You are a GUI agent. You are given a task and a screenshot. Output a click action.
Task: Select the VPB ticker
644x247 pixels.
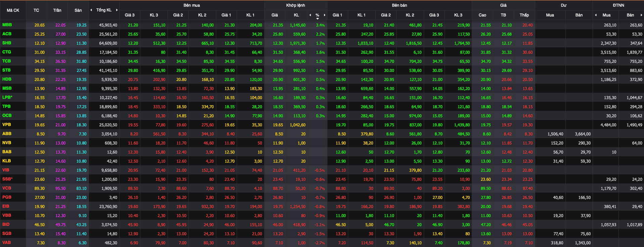tap(7, 125)
